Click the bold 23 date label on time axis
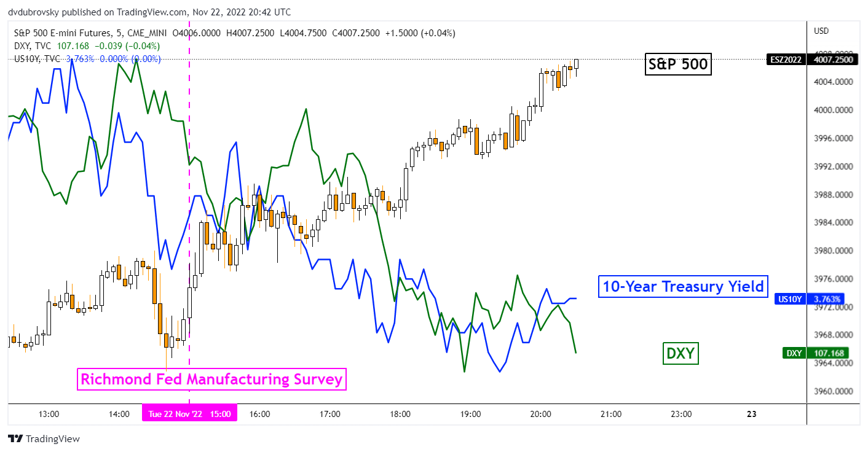The height and width of the screenshot is (452, 868). pyautogui.click(x=751, y=414)
